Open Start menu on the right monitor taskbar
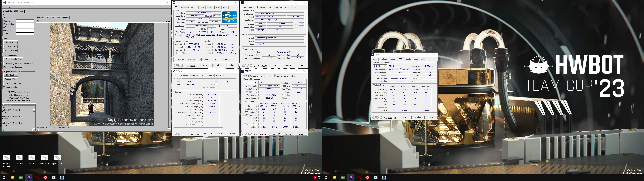This screenshot has height=181, width=644. coord(326,178)
